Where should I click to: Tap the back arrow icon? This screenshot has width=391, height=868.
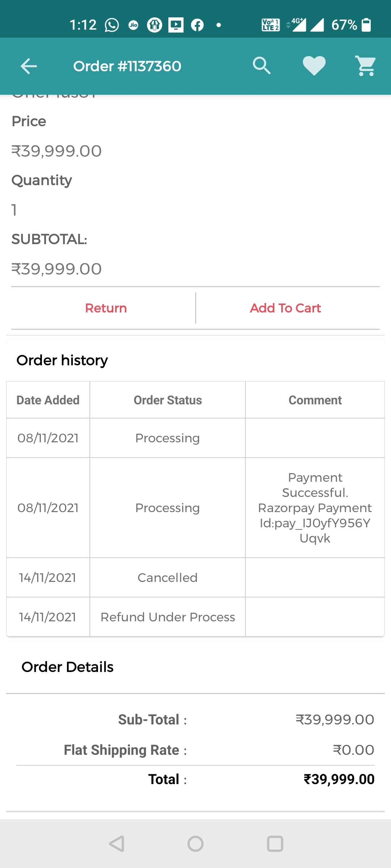[x=29, y=66]
